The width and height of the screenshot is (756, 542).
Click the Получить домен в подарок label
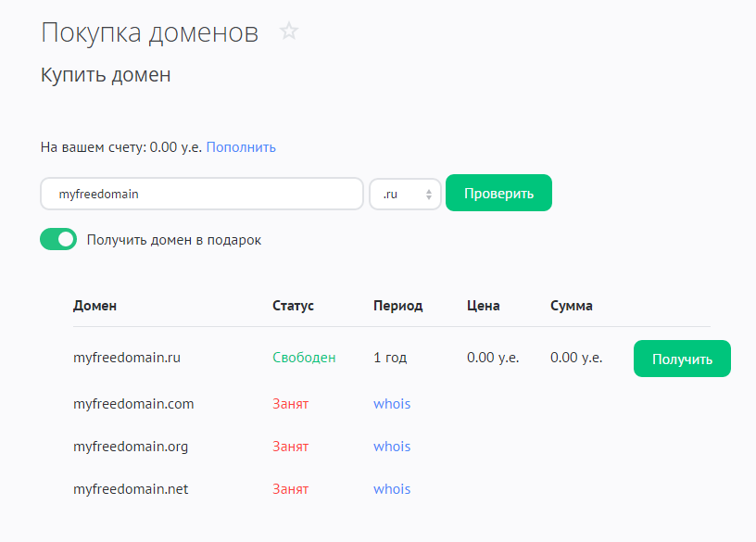174,240
